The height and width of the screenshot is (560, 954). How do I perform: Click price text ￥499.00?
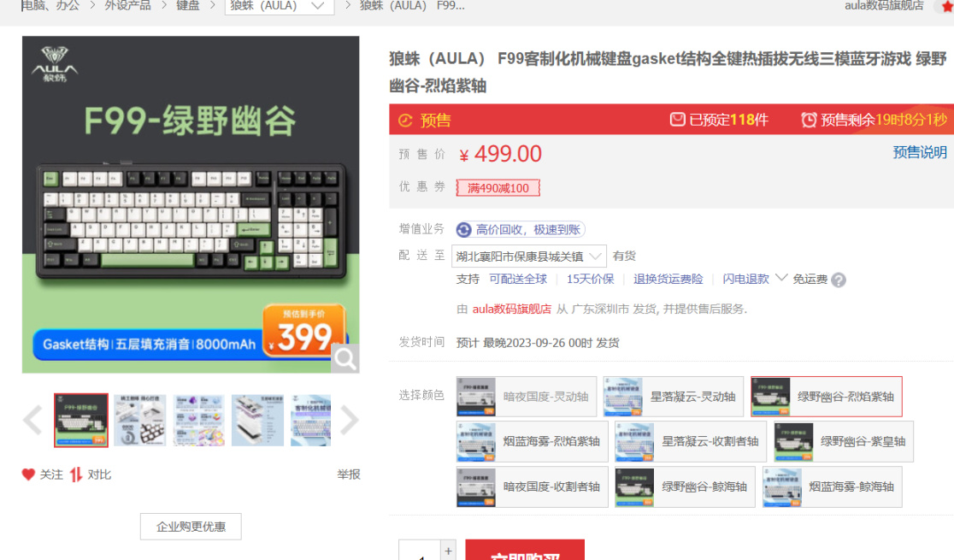click(500, 154)
